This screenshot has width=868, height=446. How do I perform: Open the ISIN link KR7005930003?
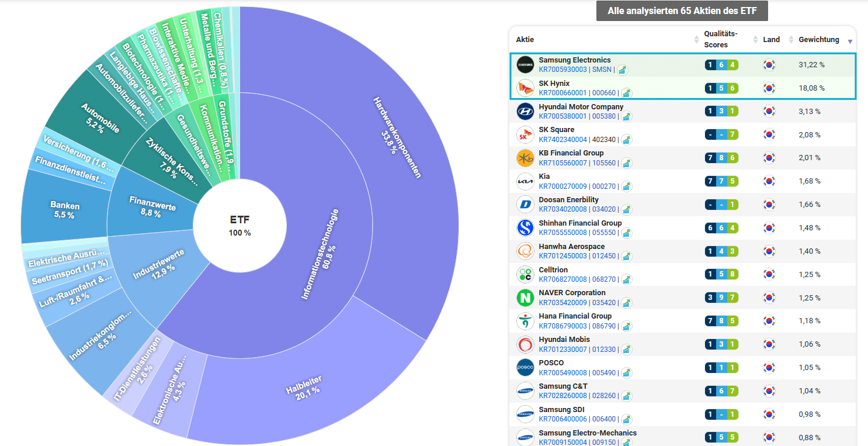click(563, 70)
